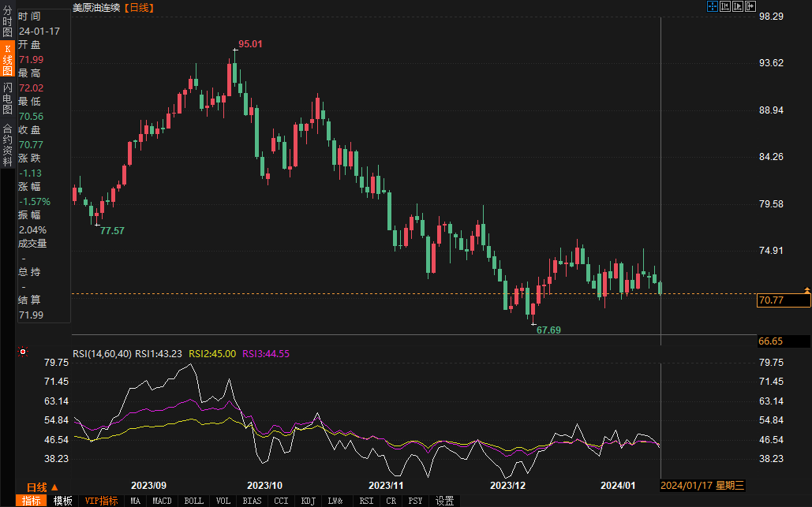Click the orange arrow on price axis
Image resolution: width=812 pixels, height=507 pixels.
(x=806, y=292)
